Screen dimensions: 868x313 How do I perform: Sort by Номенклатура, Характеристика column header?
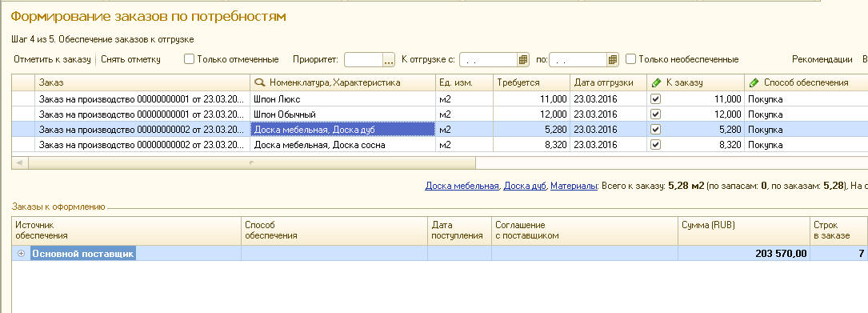342,82
